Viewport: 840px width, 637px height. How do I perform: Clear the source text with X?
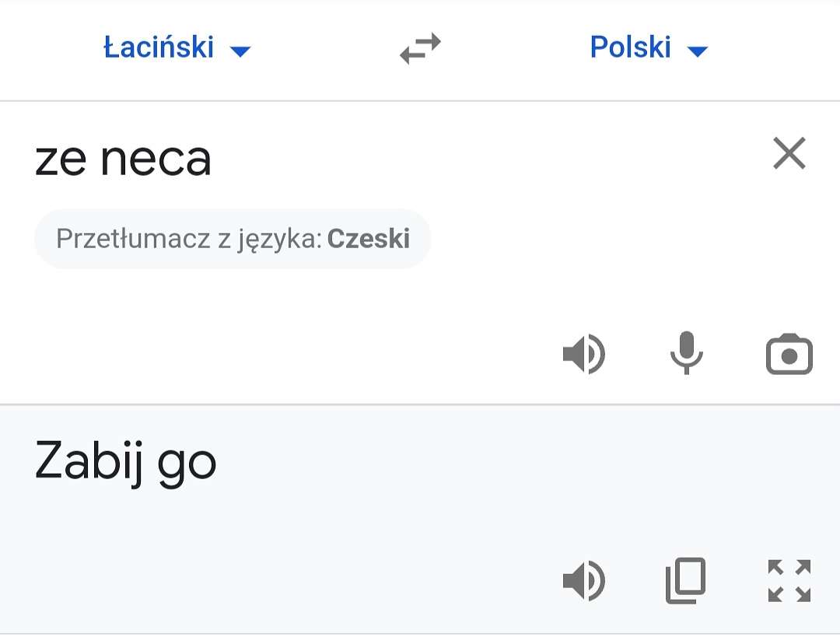point(789,153)
